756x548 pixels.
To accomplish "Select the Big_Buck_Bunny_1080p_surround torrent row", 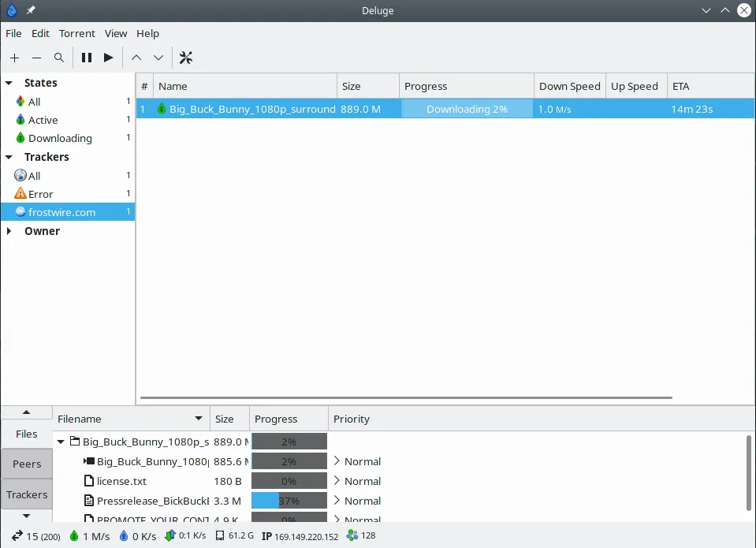I will [445, 109].
